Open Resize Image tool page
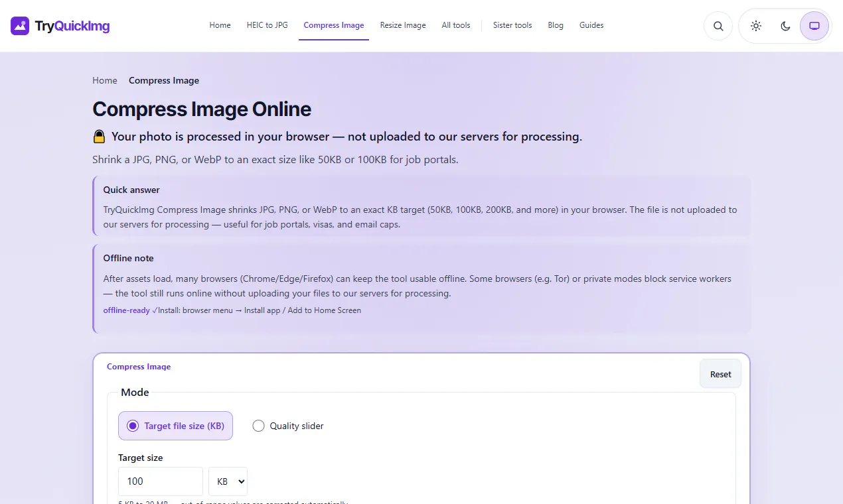This screenshot has width=843, height=504. pos(403,25)
